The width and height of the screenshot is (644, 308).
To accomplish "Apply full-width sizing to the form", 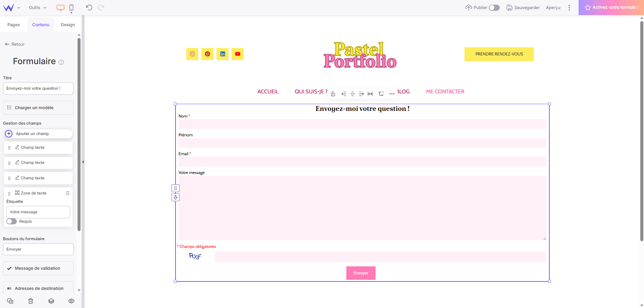I will [x=370, y=94].
